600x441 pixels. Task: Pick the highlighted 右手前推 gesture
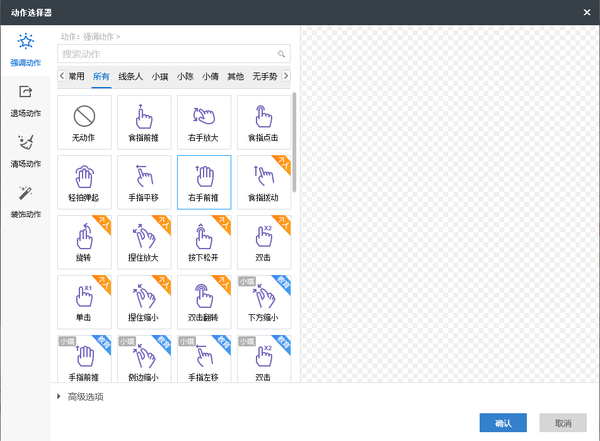click(204, 182)
